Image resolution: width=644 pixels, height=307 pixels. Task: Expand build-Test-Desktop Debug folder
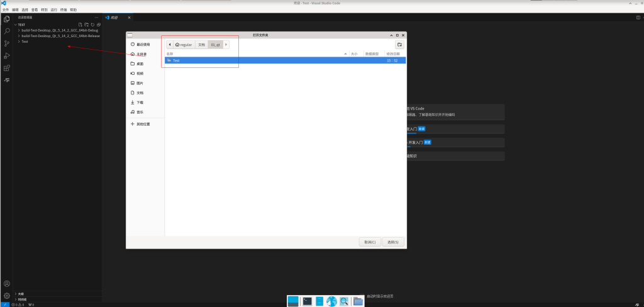click(60, 30)
